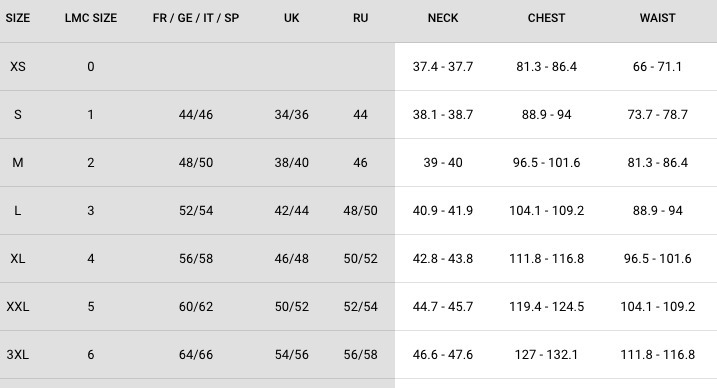The height and width of the screenshot is (388, 717).
Task: Click the RU column header
Action: (x=360, y=18)
